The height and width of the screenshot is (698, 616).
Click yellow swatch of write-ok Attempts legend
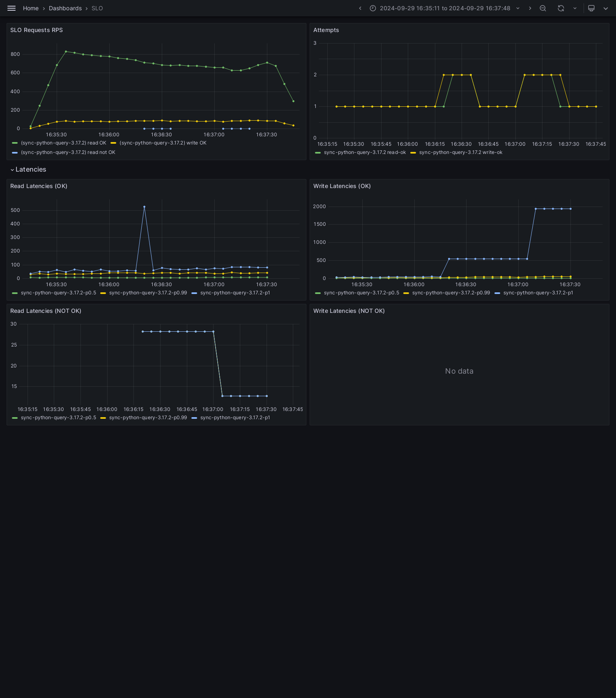tap(413, 153)
